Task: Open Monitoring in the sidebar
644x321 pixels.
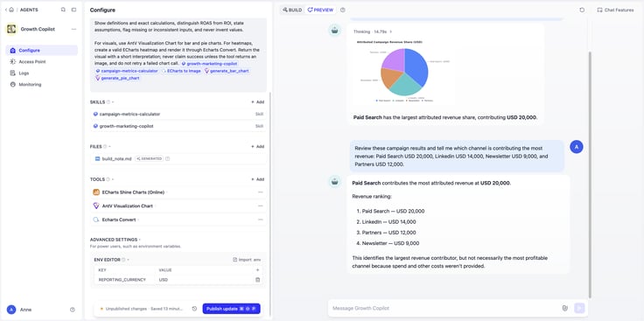Action: [41, 85]
